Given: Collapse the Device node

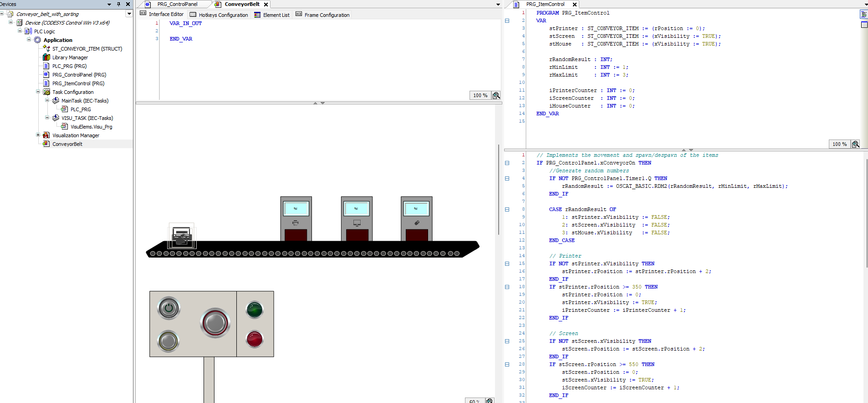Looking at the screenshot, I should (11, 22).
